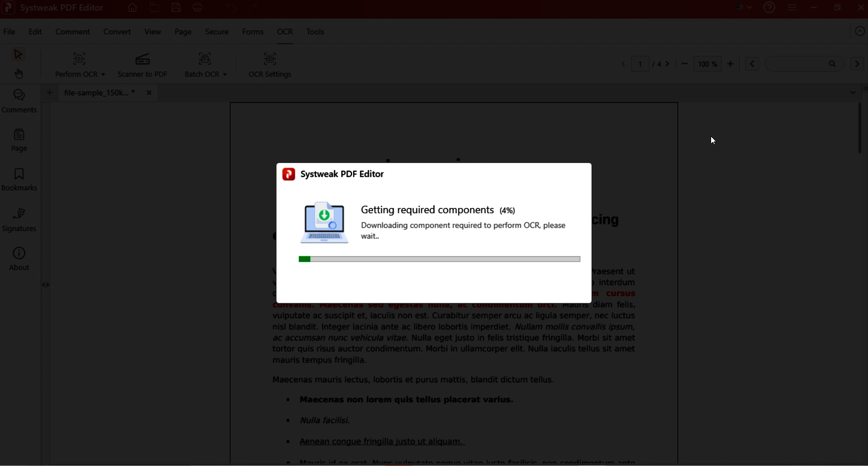Select the hand pan tool
Viewport: 868px width, 466px height.
19,74
